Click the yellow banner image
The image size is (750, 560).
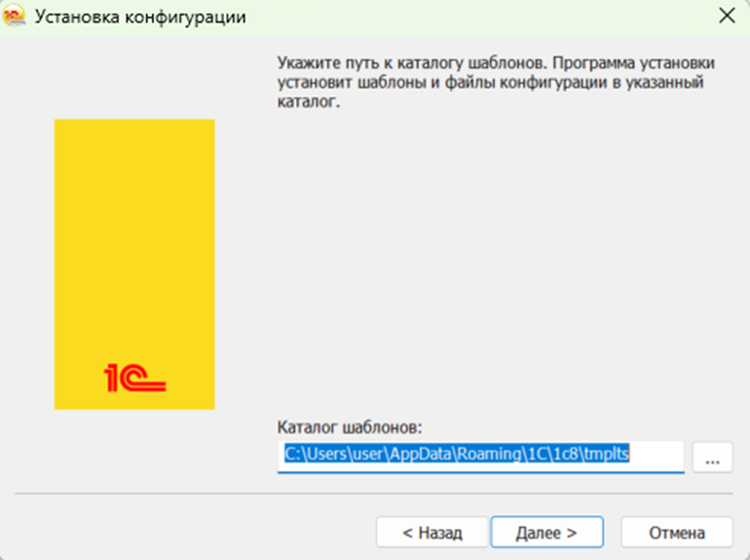134,243
